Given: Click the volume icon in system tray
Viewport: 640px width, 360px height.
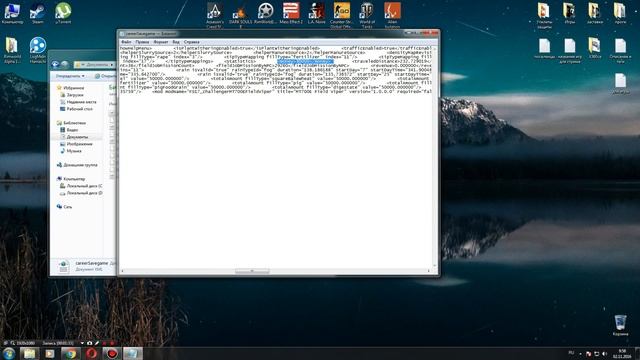Looking at the screenshot, I should (604, 353).
